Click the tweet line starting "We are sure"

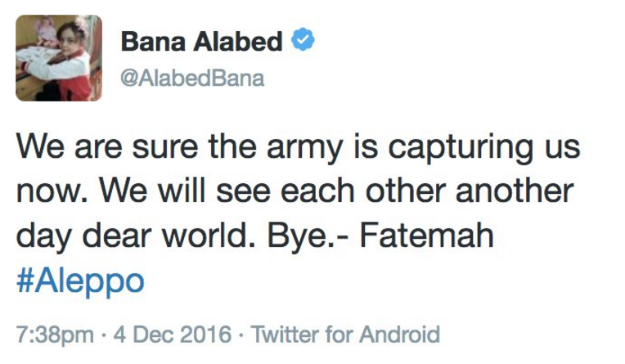pyautogui.click(x=298, y=148)
